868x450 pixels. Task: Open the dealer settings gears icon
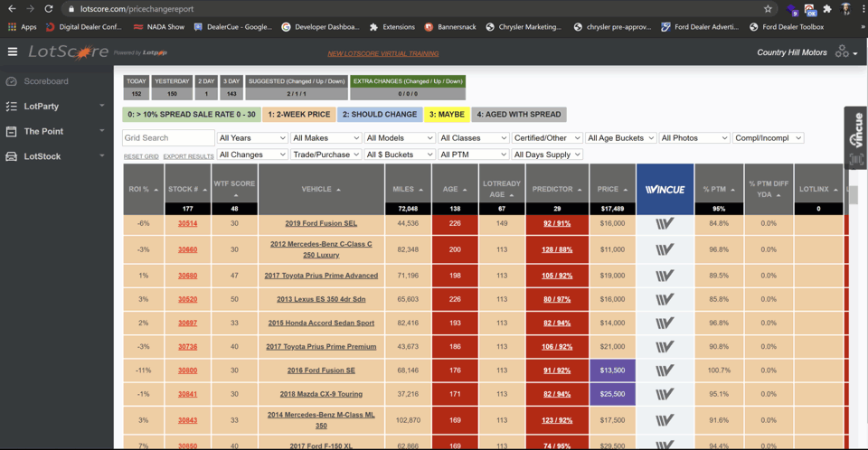tap(842, 52)
